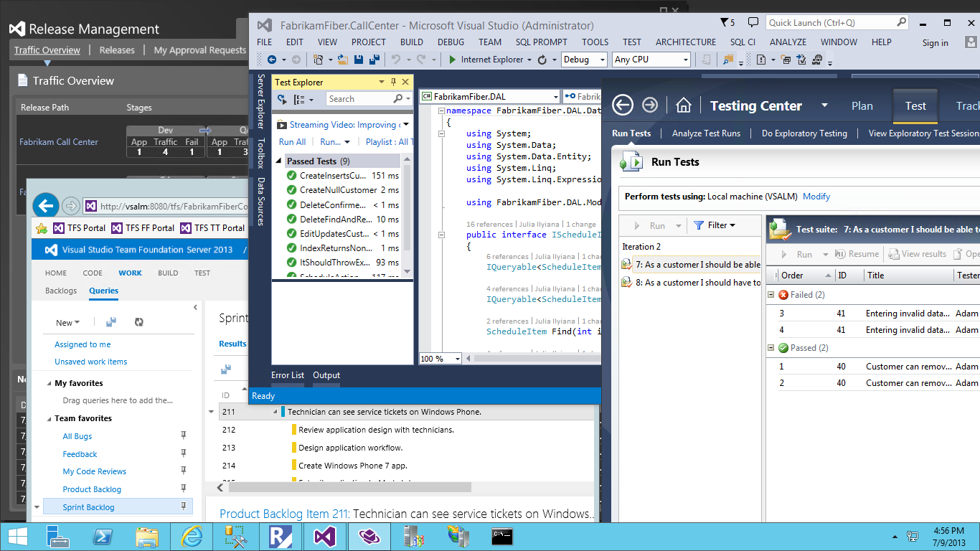Go back in Testing Center with back arrow
980x551 pixels.
point(623,105)
